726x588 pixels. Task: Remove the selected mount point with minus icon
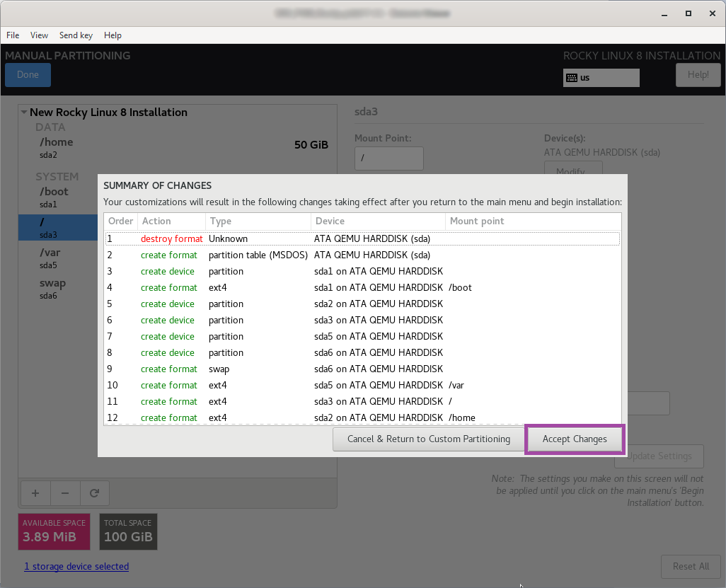pyautogui.click(x=65, y=493)
